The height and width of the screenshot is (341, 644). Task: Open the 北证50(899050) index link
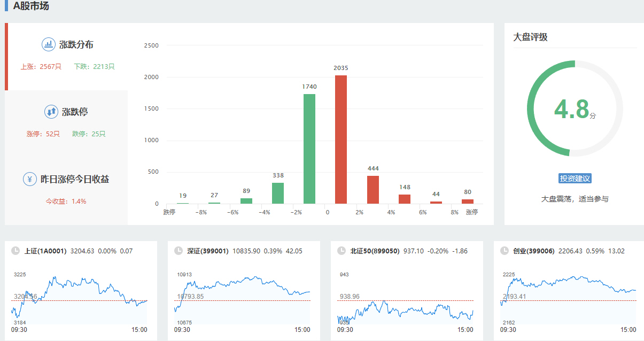tap(375, 251)
